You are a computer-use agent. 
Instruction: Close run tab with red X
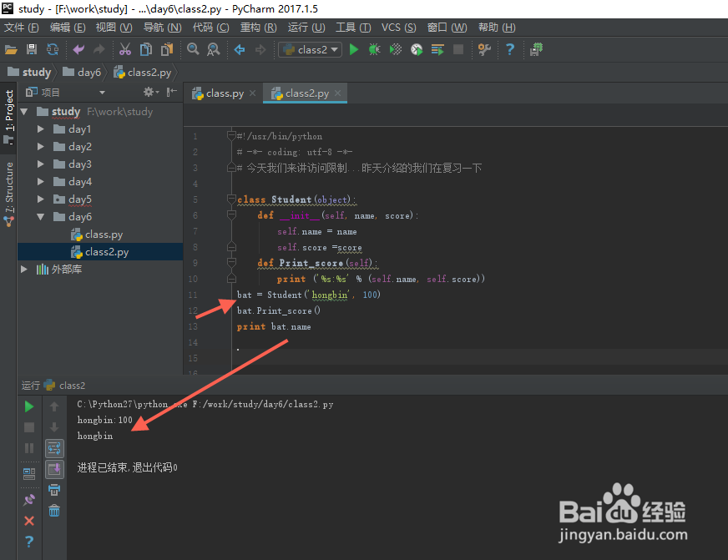pos(28,521)
